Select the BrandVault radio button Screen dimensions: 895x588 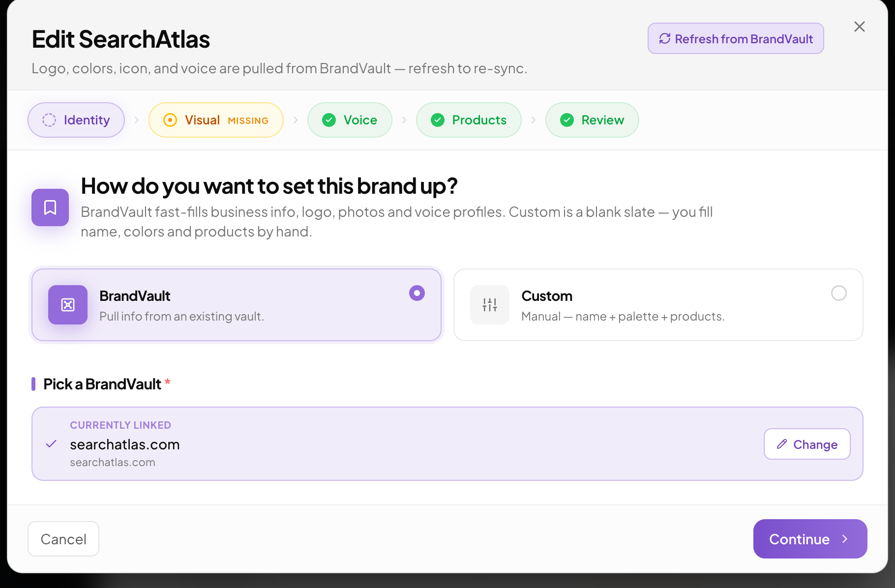(x=417, y=293)
